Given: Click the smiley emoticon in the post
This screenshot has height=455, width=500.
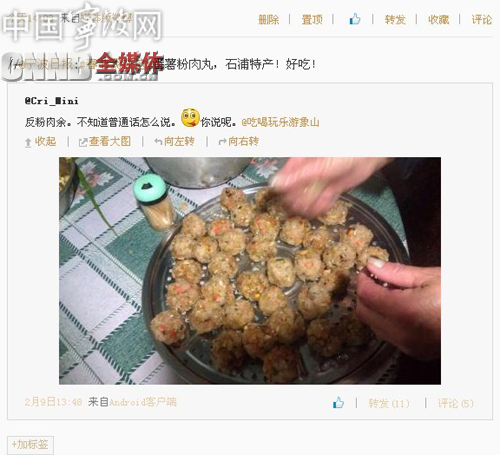Looking at the screenshot, I should (x=190, y=118).
